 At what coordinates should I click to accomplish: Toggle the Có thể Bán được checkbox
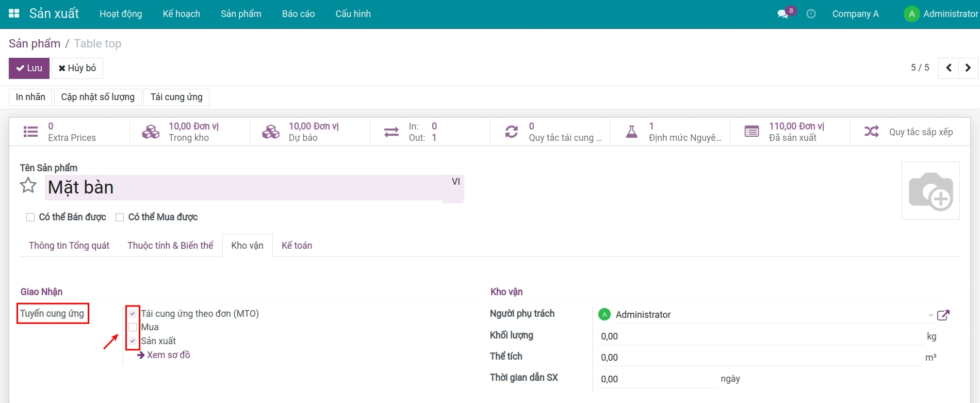pyautogui.click(x=30, y=217)
